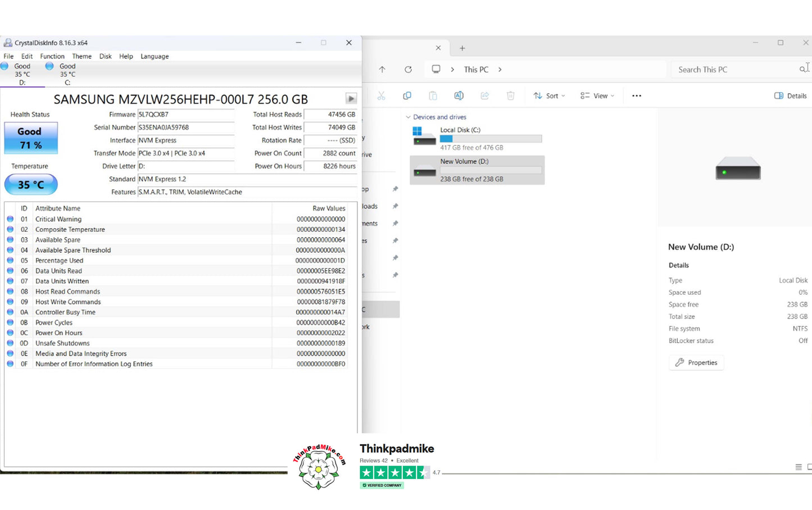The height and width of the screenshot is (510, 812).
Task: Click the chevron before This PC in address bar
Action: (452, 70)
